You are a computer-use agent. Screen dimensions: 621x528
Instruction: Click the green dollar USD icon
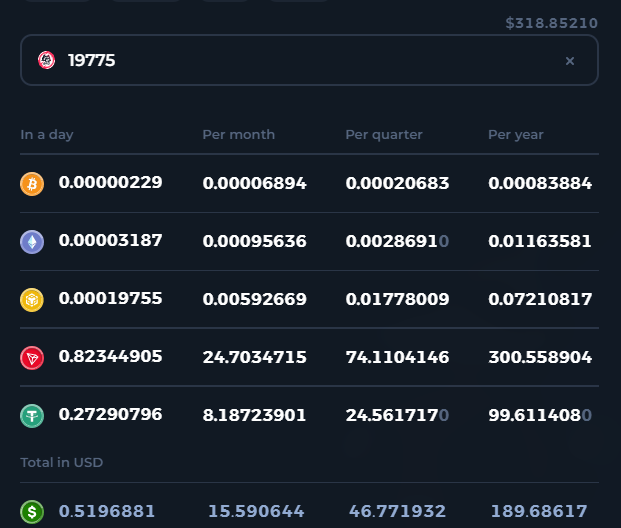[32, 512]
